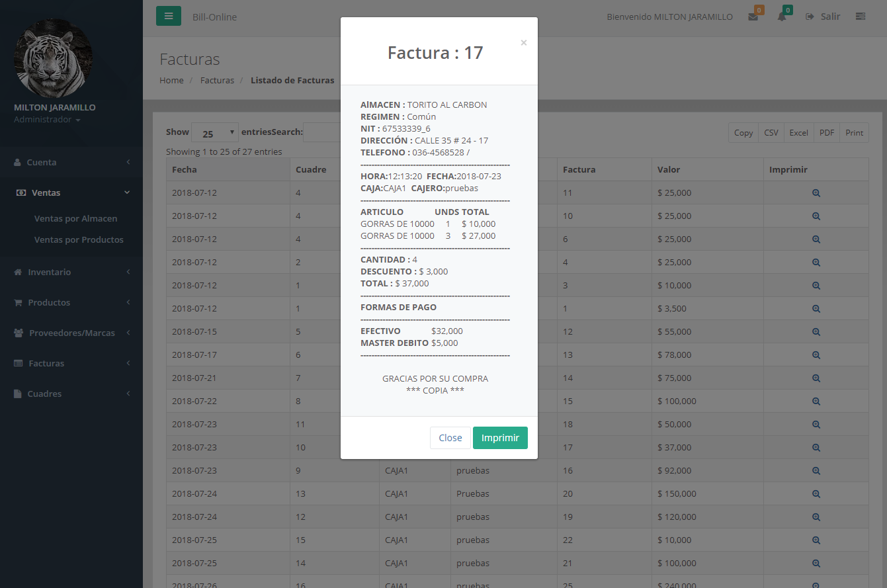Close the Factura 17 dialog with X
Screen dimensions: 887x588
click(x=523, y=43)
